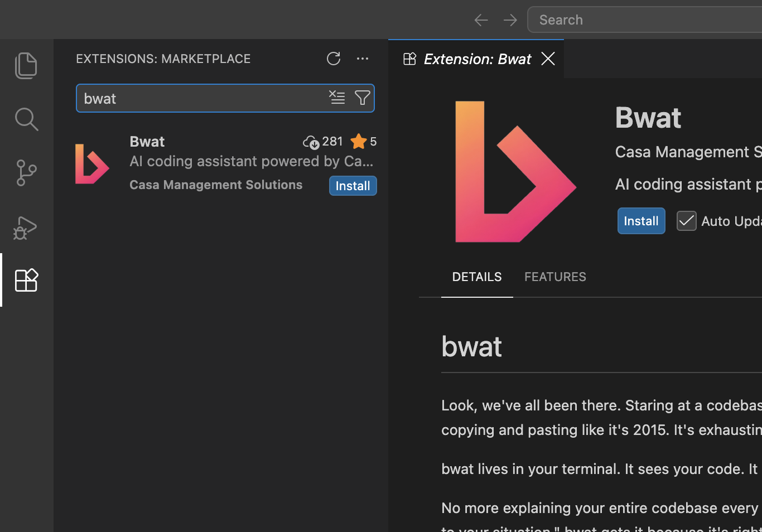Click the Bwat title in details header
Viewport: 762px width, 532px height.
coord(648,118)
